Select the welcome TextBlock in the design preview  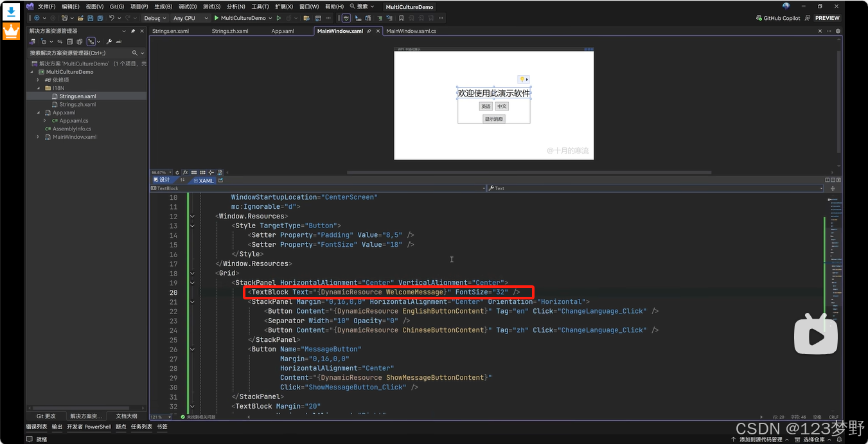click(493, 93)
